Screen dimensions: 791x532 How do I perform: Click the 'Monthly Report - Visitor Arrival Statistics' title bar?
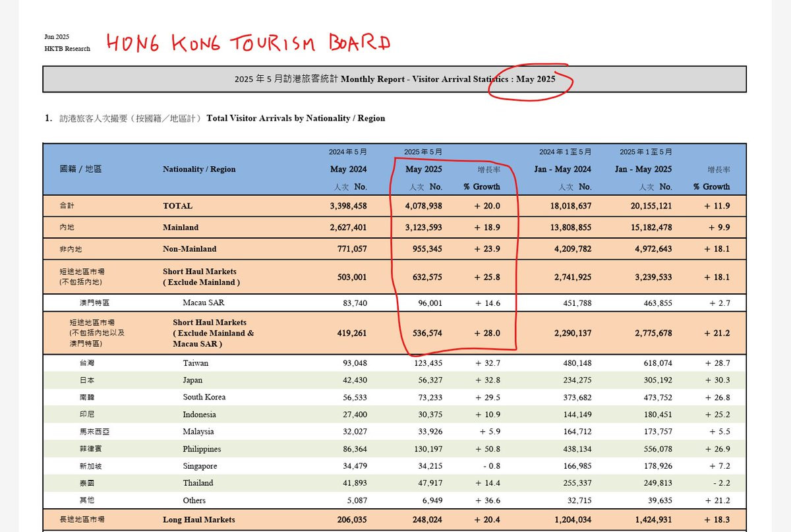click(394, 79)
